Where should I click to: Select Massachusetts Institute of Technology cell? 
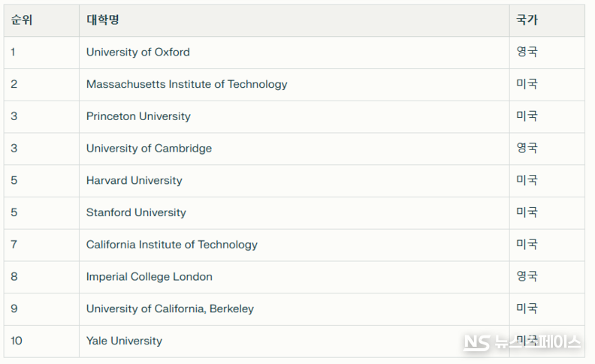point(186,84)
